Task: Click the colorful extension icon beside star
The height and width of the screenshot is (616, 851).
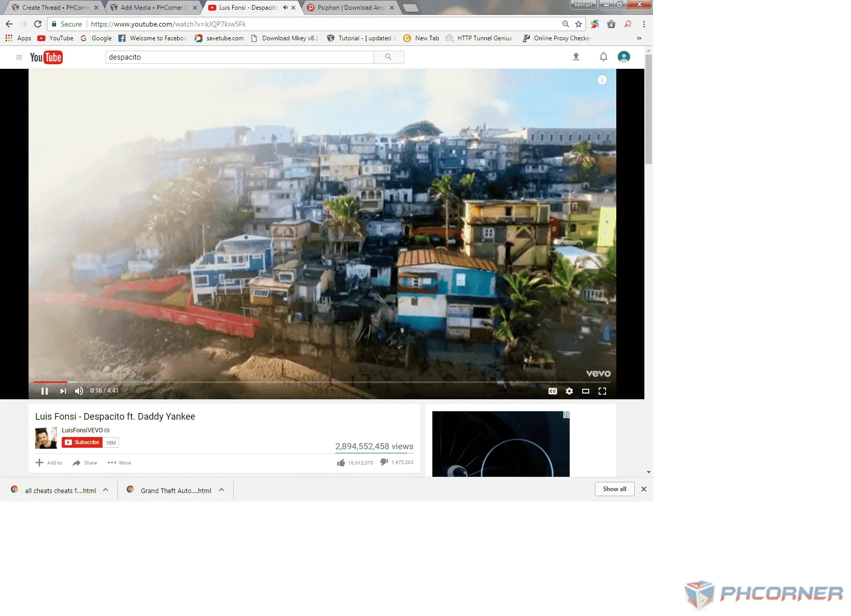Action: [x=595, y=24]
